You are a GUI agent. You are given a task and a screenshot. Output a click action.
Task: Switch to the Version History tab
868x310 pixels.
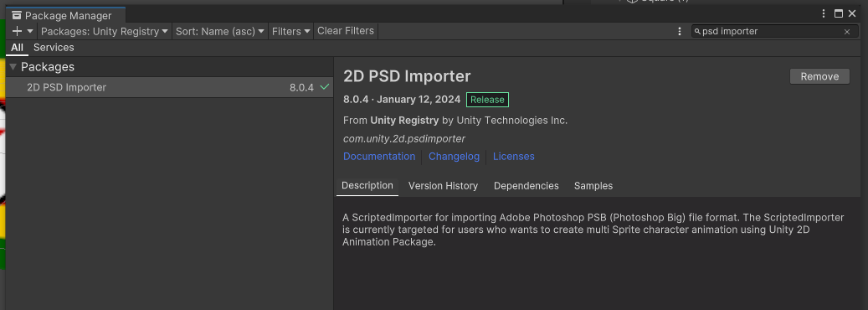(443, 186)
